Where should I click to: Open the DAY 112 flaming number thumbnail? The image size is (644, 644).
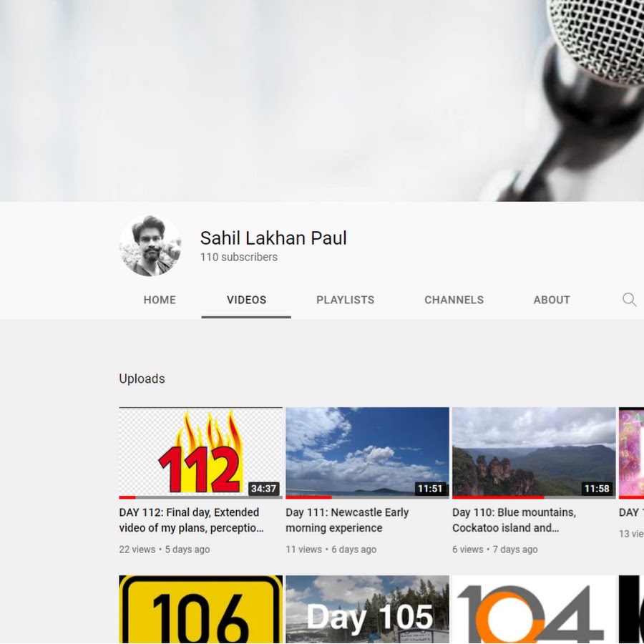[x=201, y=453]
